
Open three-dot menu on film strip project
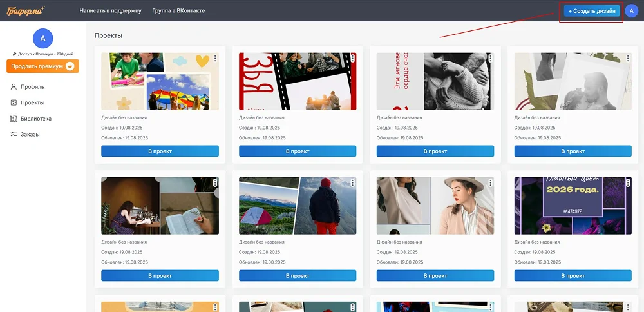pos(353,59)
